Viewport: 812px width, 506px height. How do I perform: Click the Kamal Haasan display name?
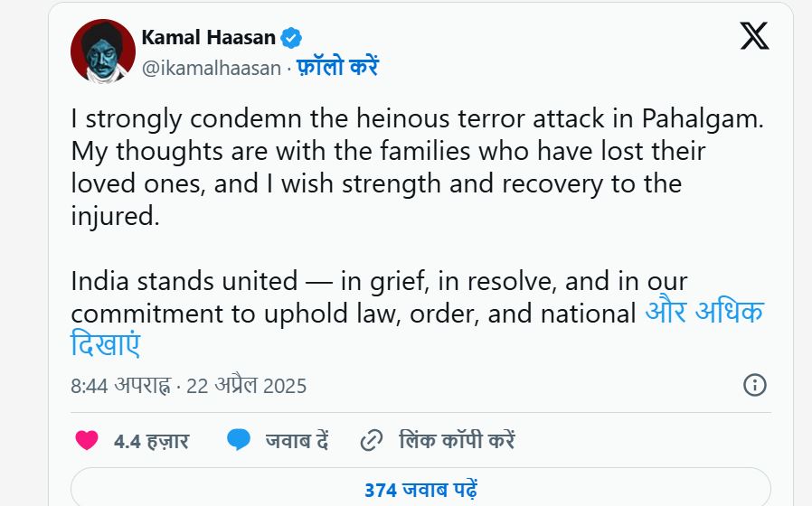tap(208, 37)
